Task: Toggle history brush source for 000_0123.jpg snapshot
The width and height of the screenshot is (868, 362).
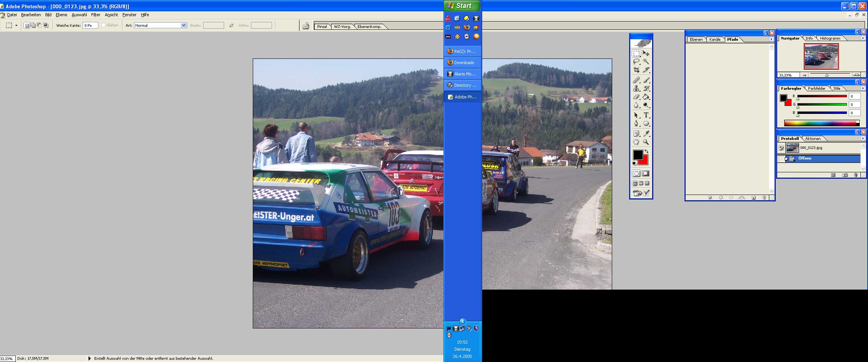Action: (781, 148)
